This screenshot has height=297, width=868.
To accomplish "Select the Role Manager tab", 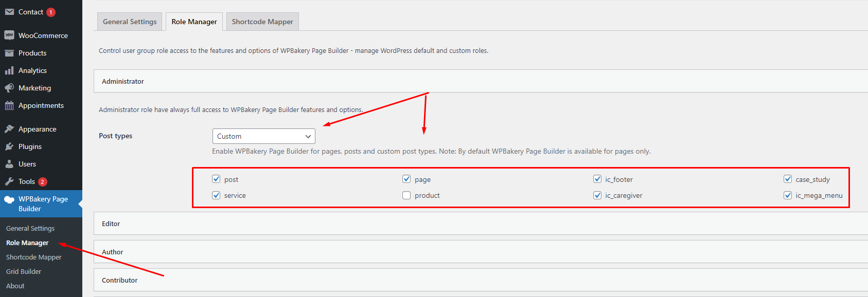I will (x=194, y=22).
